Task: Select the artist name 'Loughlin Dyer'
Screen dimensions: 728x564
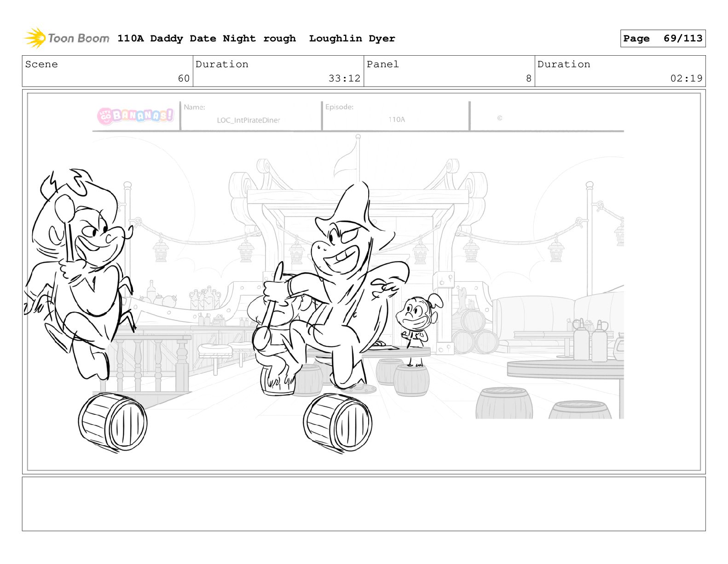Action: [352, 39]
